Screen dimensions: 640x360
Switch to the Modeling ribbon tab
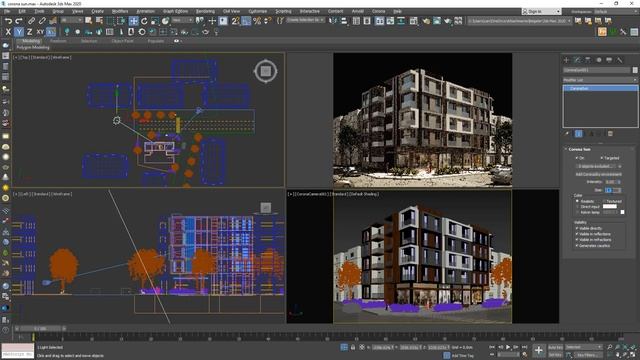coord(31,41)
